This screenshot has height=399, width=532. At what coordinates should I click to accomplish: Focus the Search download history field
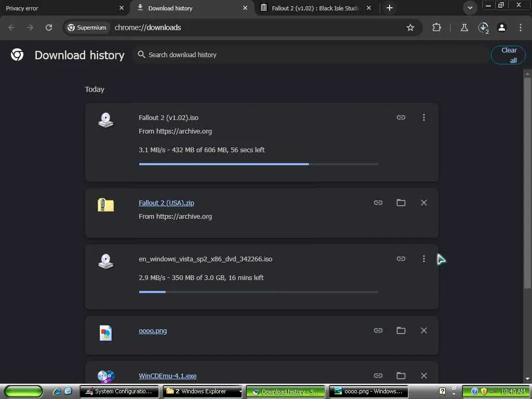[x=312, y=55]
